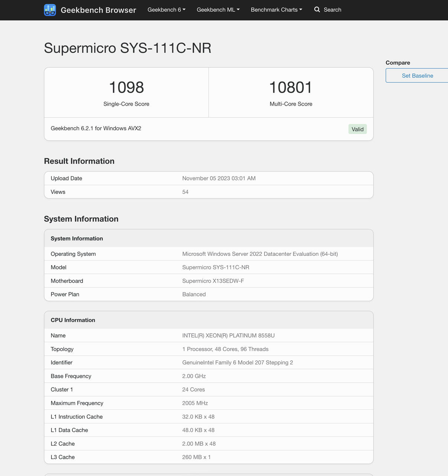Click the Supermicro SYS-111C-NR page title
This screenshot has width=448, height=476.
127,48
